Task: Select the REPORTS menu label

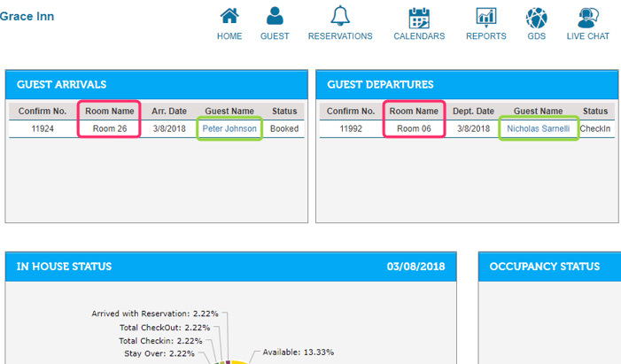Action: point(486,36)
